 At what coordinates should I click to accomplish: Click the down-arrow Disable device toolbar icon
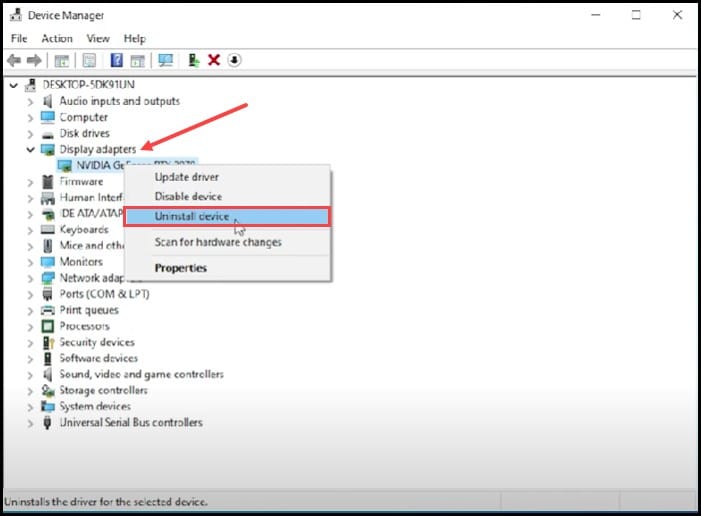pyautogui.click(x=234, y=61)
